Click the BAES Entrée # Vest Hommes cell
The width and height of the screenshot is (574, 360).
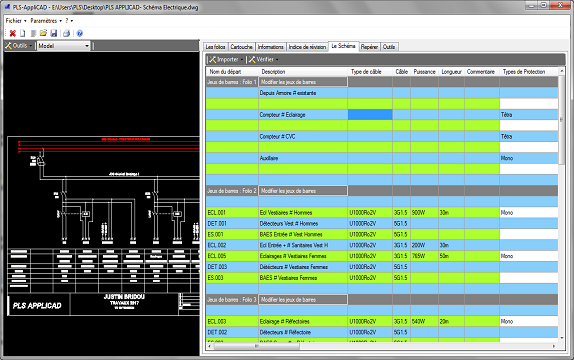(x=303, y=234)
